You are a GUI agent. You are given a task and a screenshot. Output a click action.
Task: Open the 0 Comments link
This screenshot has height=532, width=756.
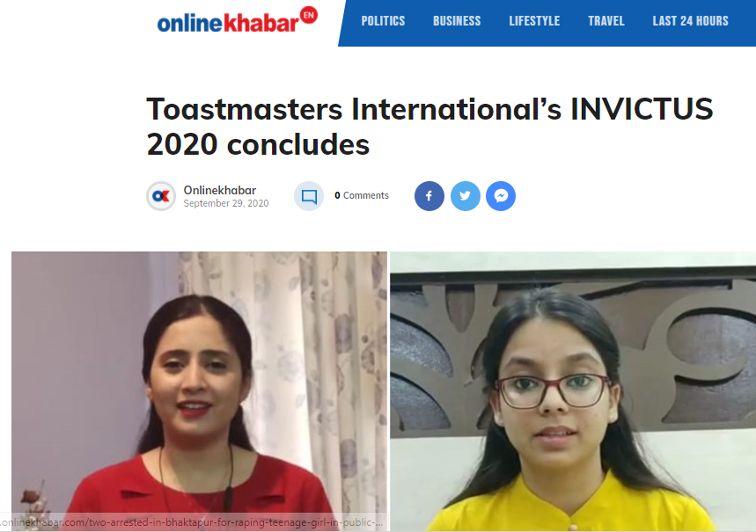pyautogui.click(x=362, y=195)
